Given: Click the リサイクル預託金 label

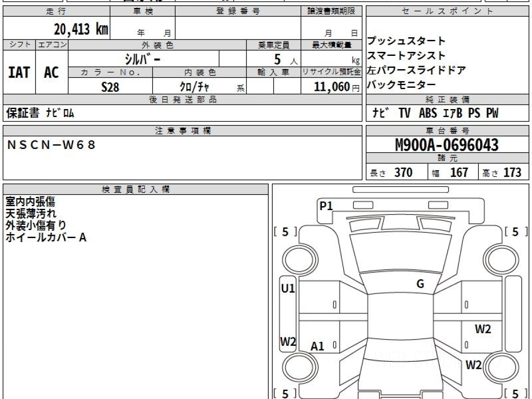Looking at the screenshot, I should pyautogui.click(x=331, y=72).
